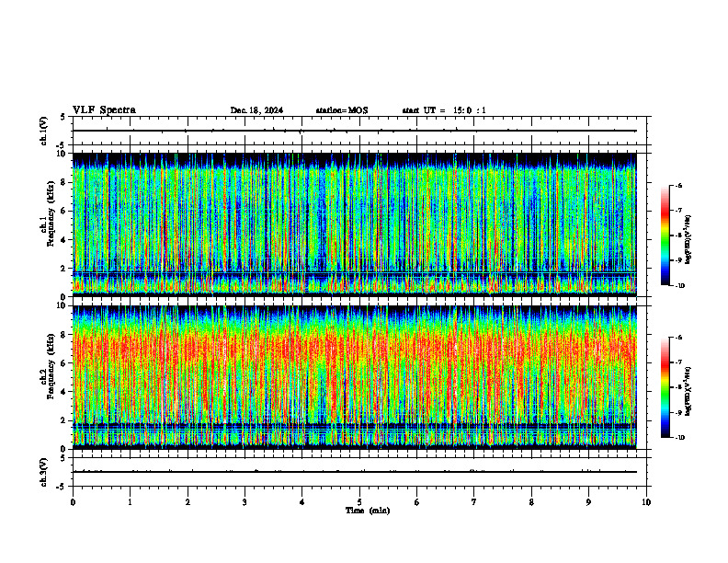Click time axis tick label "3"
This screenshot has width=728, height=563.
(245, 502)
